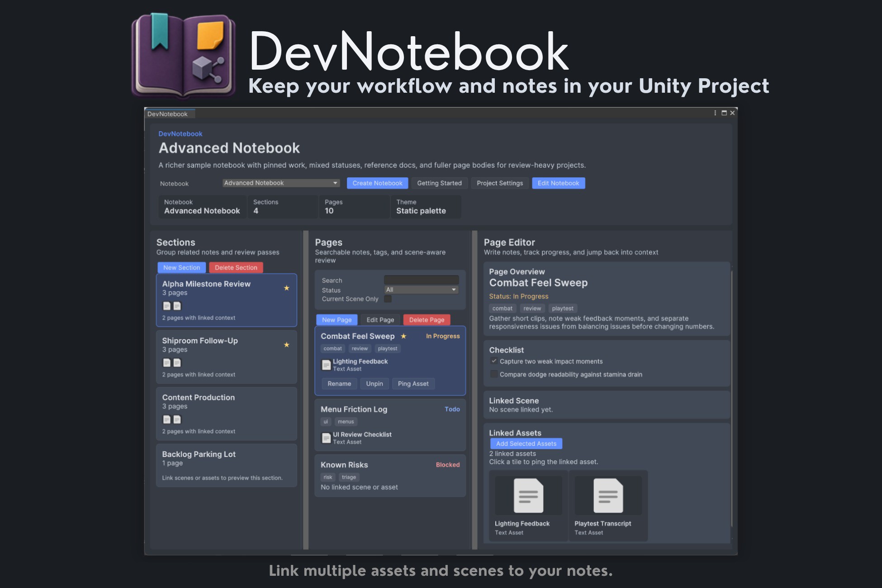Unpin the Combat Feel Sweep page
882x588 pixels.
click(375, 384)
